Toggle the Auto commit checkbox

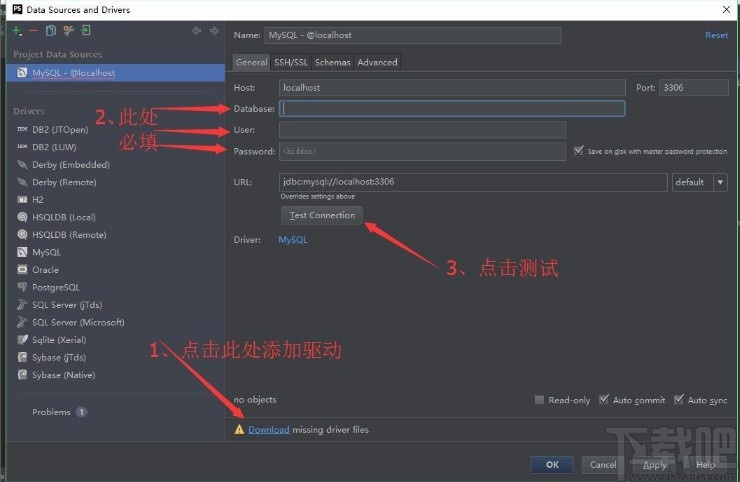coord(604,399)
